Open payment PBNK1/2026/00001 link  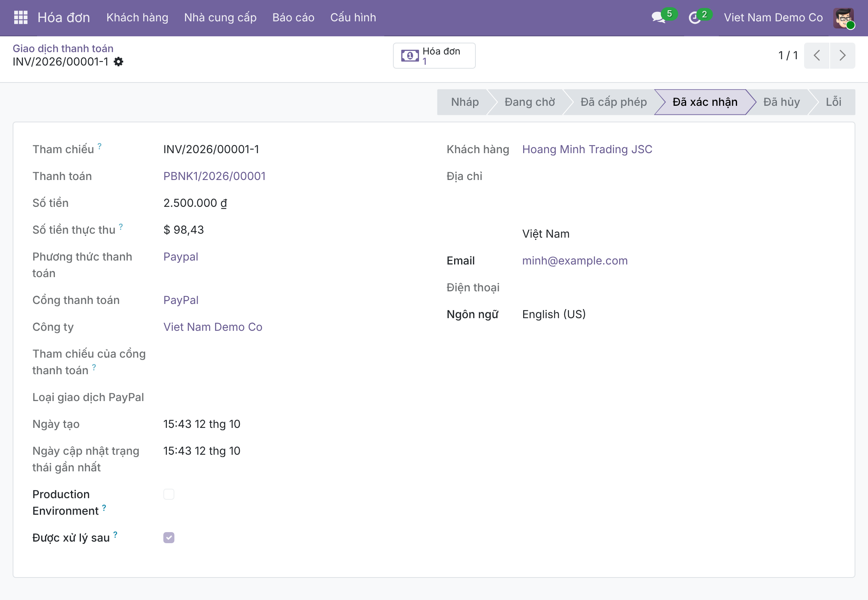pyautogui.click(x=215, y=176)
